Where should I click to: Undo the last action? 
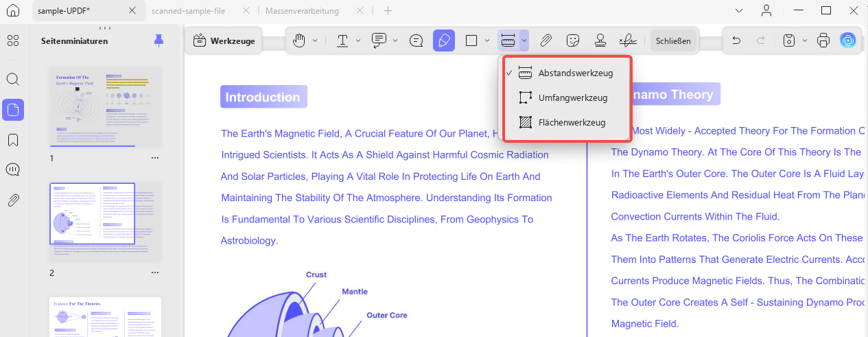(736, 40)
